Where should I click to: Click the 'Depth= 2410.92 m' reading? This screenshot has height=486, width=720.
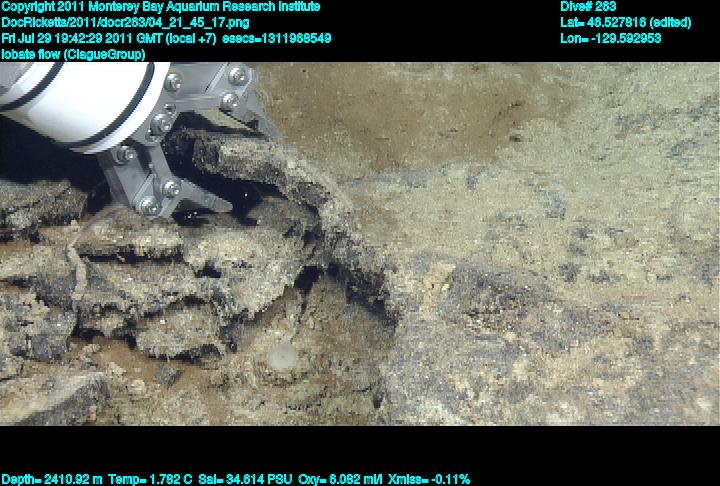tap(51, 480)
